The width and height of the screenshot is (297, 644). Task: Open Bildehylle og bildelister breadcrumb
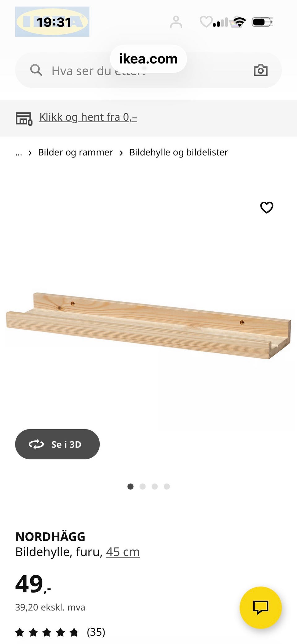179,152
